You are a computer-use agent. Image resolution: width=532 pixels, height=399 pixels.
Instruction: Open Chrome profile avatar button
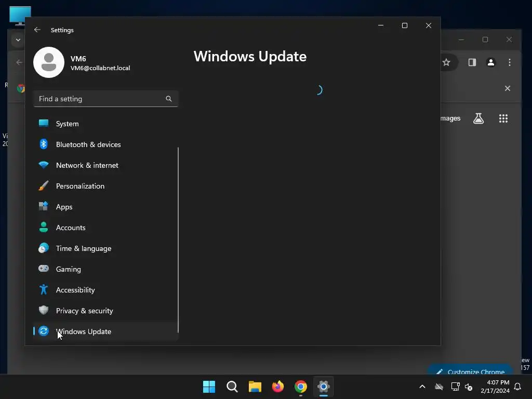(x=491, y=62)
